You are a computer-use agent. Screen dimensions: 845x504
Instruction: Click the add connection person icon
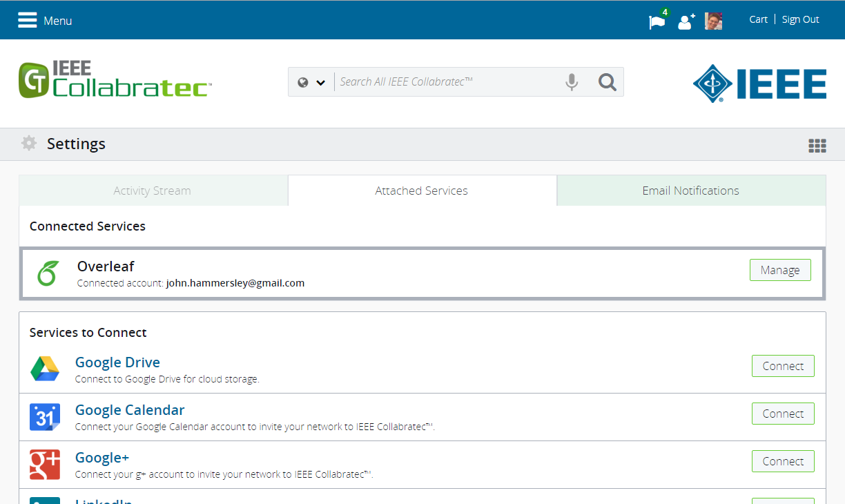tap(686, 21)
